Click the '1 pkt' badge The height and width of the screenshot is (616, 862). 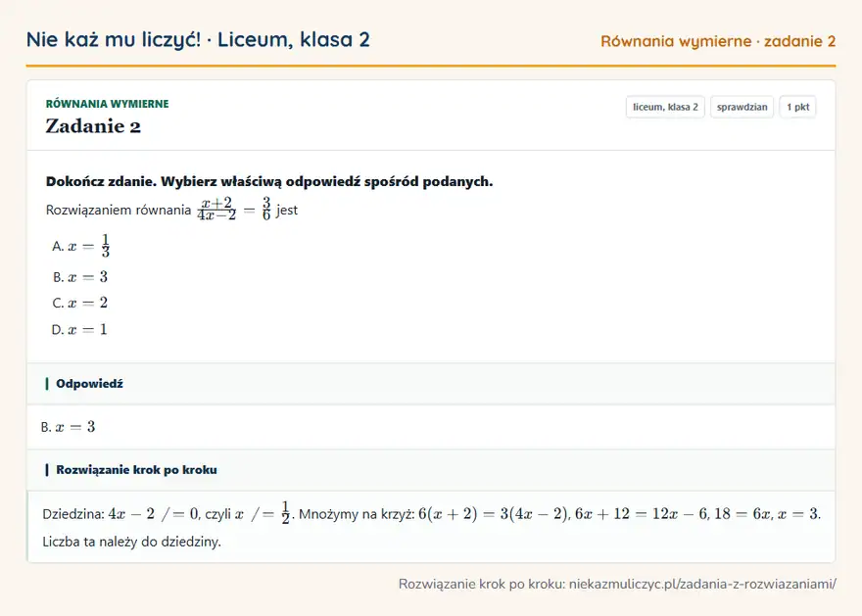pos(797,107)
